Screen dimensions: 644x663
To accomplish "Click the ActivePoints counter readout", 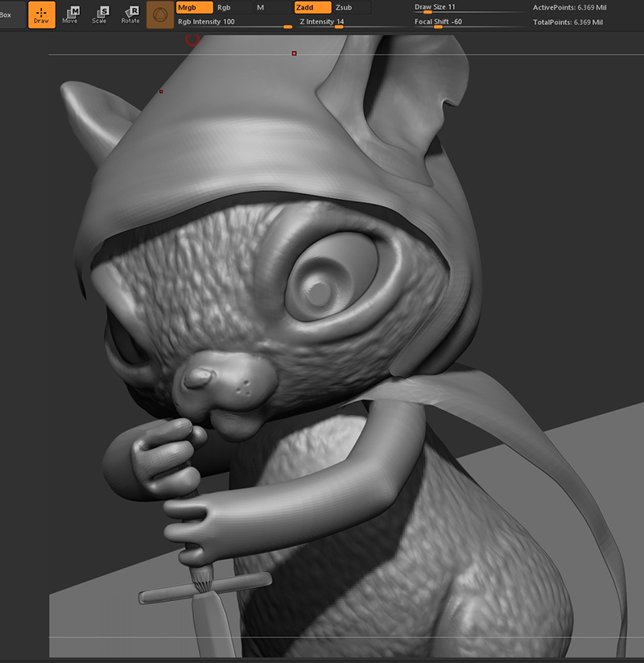I will tap(569, 7).
